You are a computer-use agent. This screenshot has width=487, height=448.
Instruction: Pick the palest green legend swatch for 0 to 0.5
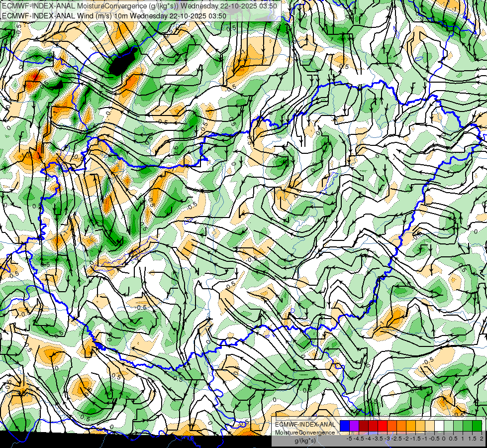[x=449, y=426]
